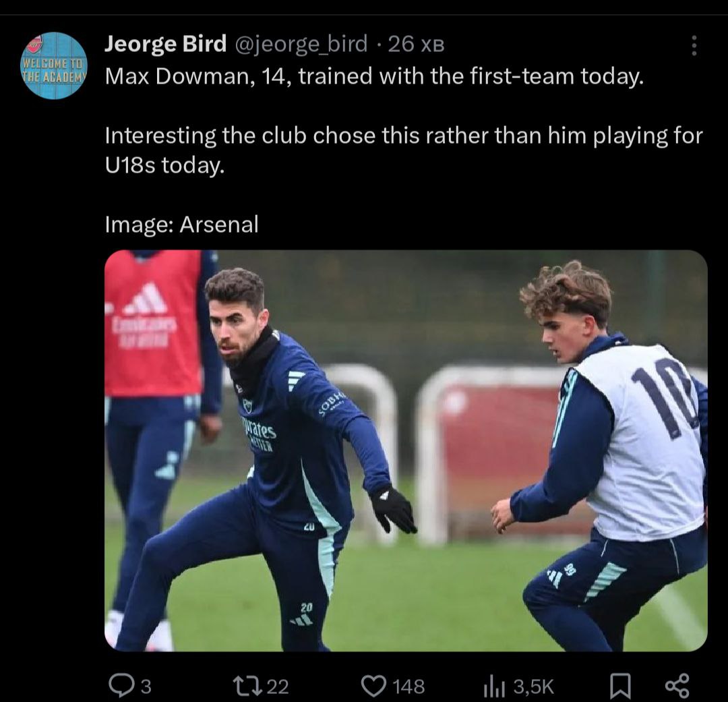
Task: Click the reply count of 3
Action: [145, 687]
